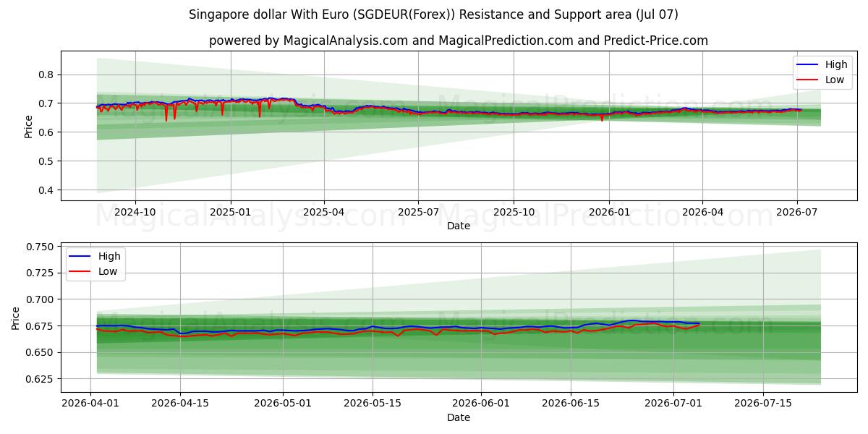Image resolution: width=868 pixels, height=434 pixels.
Task: Click the 'Date' axis label under top chart
Action: click(459, 226)
